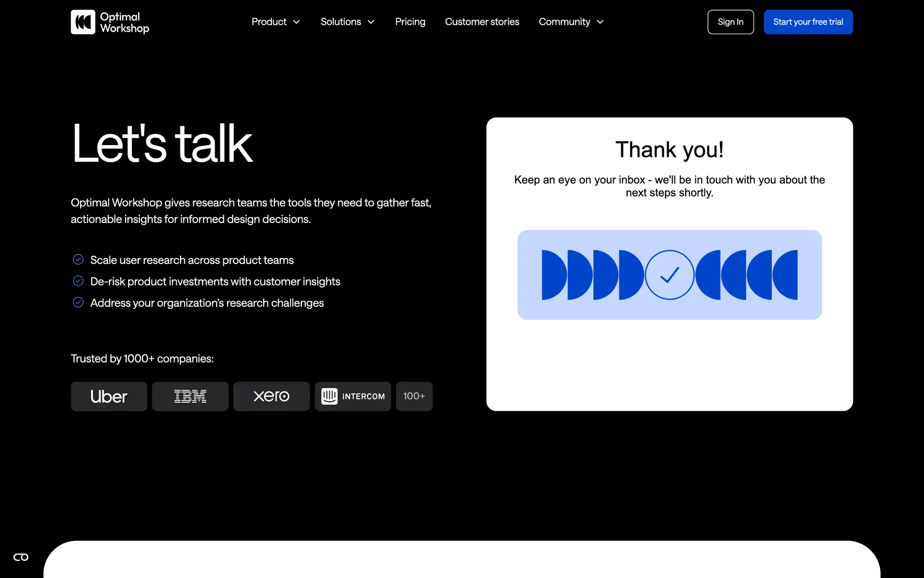Click the bottom-left cookie settings icon
924x578 pixels.
21,557
